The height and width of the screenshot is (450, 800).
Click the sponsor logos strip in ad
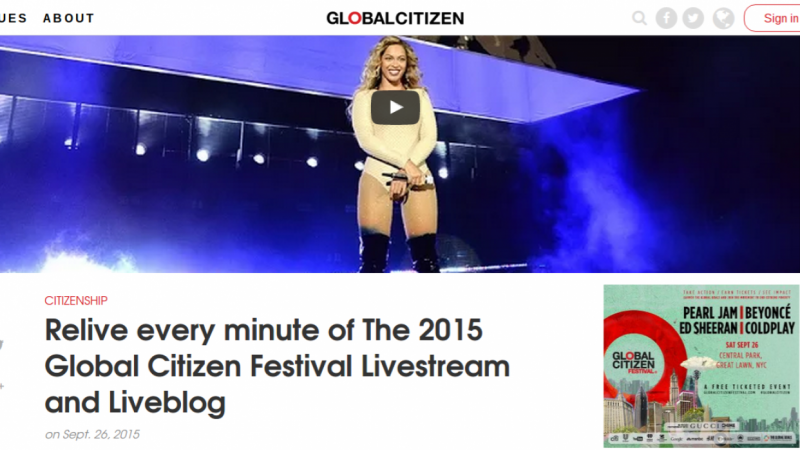pyautogui.click(x=700, y=438)
